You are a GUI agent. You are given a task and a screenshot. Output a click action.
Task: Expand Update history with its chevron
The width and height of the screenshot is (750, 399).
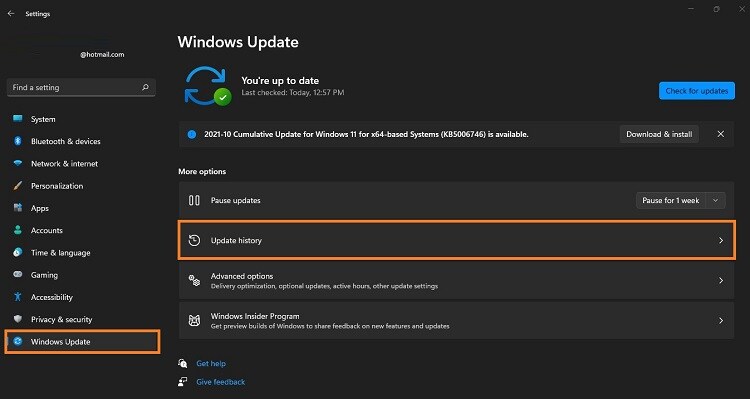click(721, 241)
